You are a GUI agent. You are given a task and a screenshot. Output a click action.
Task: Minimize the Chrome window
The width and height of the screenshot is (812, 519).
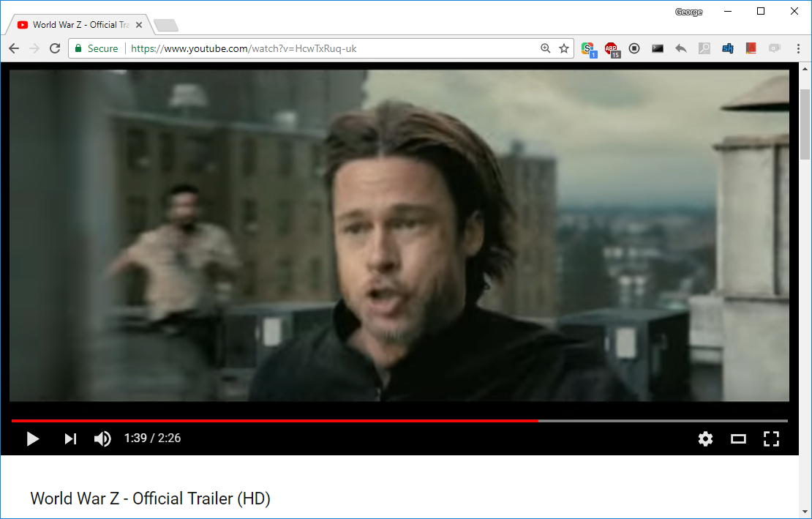pos(728,12)
